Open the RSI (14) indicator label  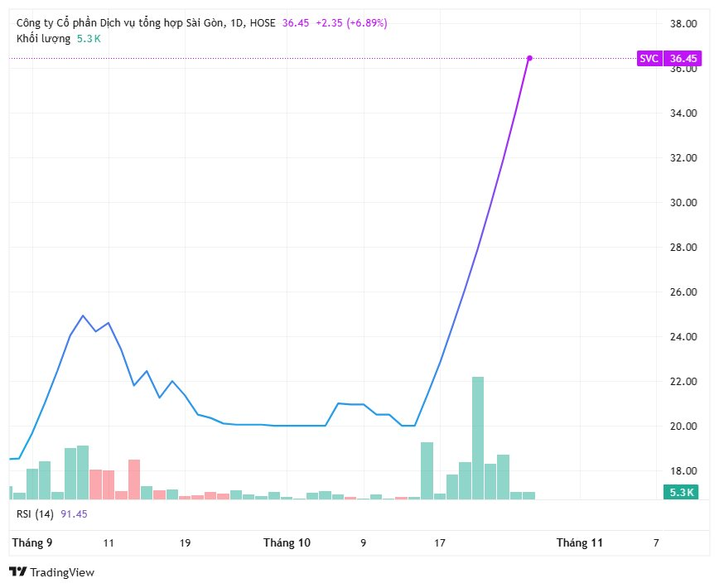tap(36, 513)
